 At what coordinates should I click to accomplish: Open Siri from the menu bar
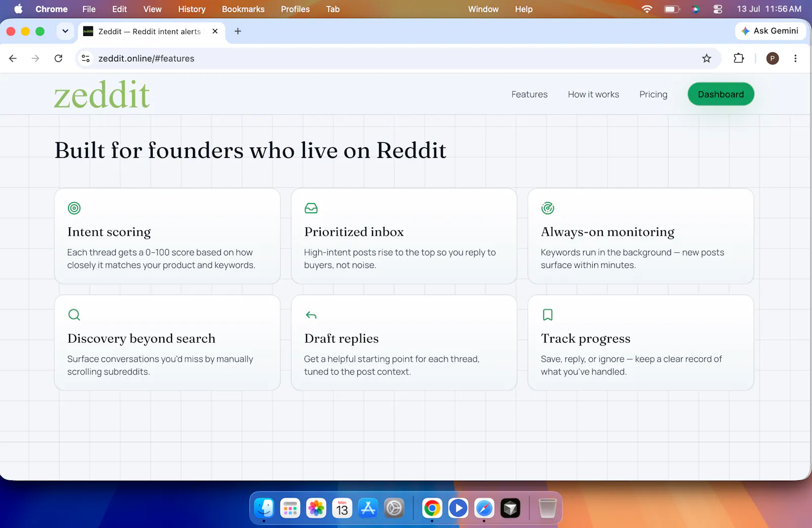(x=696, y=9)
